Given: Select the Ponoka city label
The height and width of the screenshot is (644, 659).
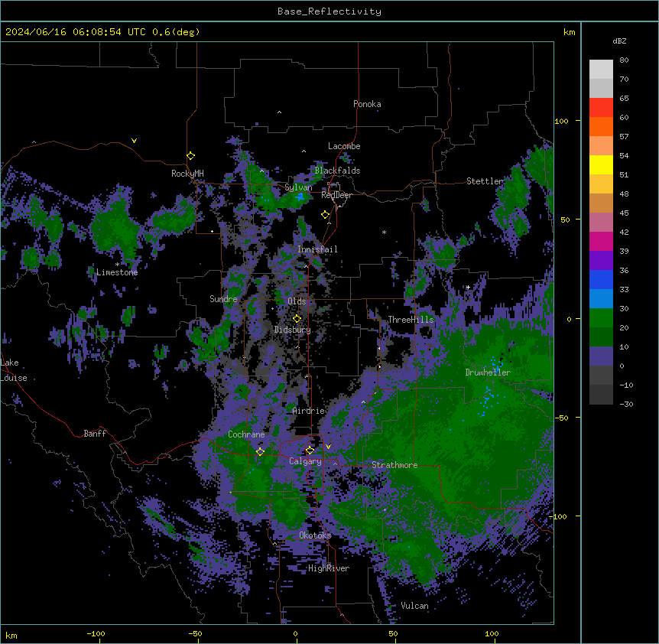Looking at the screenshot, I should click(367, 104).
